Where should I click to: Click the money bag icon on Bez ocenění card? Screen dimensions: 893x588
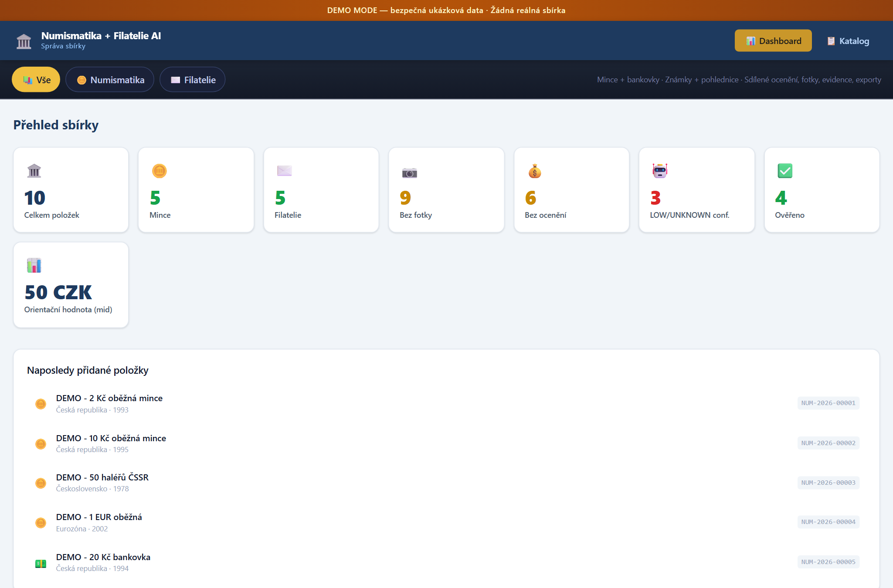point(535,171)
